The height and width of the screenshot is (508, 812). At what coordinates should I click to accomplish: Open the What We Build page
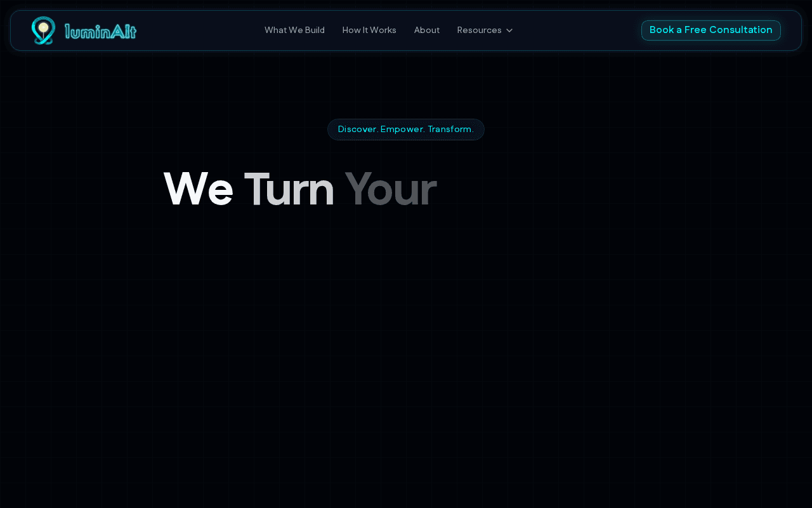point(294,30)
